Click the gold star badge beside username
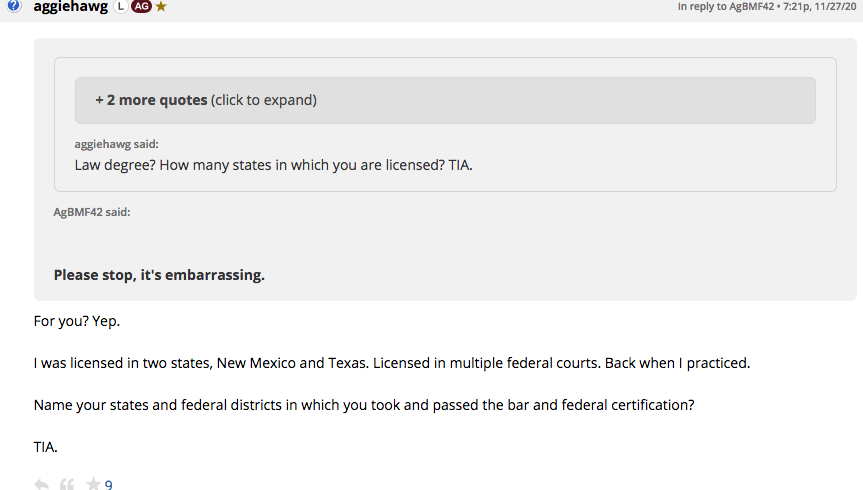The image size is (863, 490). pos(161,6)
